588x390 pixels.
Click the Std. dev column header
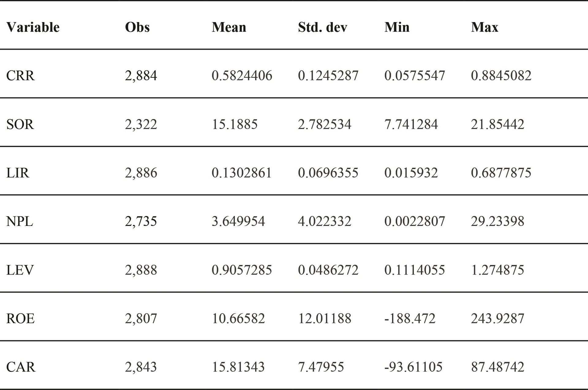pos(322,27)
